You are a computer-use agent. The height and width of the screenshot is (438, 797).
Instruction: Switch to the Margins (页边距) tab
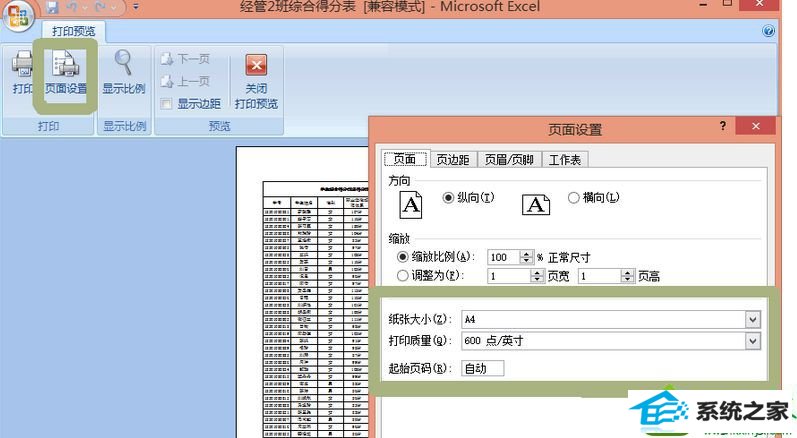click(x=452, y=160)
